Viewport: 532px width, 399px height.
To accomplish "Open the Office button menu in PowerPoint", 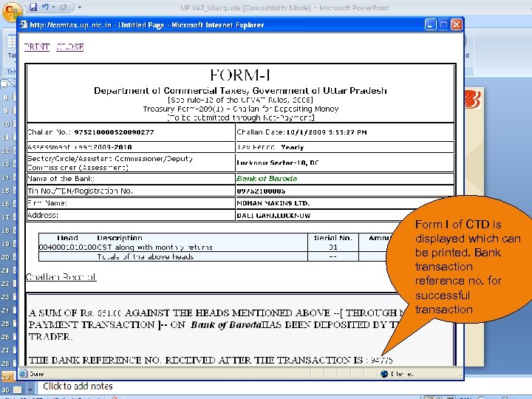I will pos(12,11).
